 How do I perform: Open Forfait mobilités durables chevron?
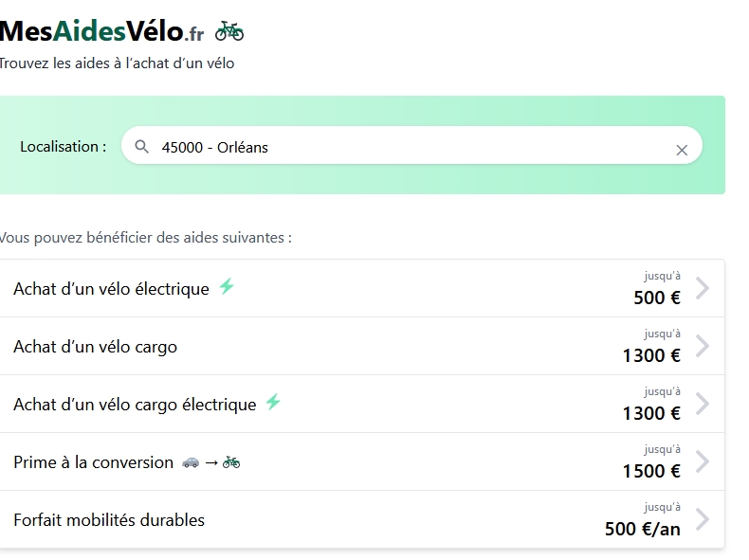click(x=703, y=519)
